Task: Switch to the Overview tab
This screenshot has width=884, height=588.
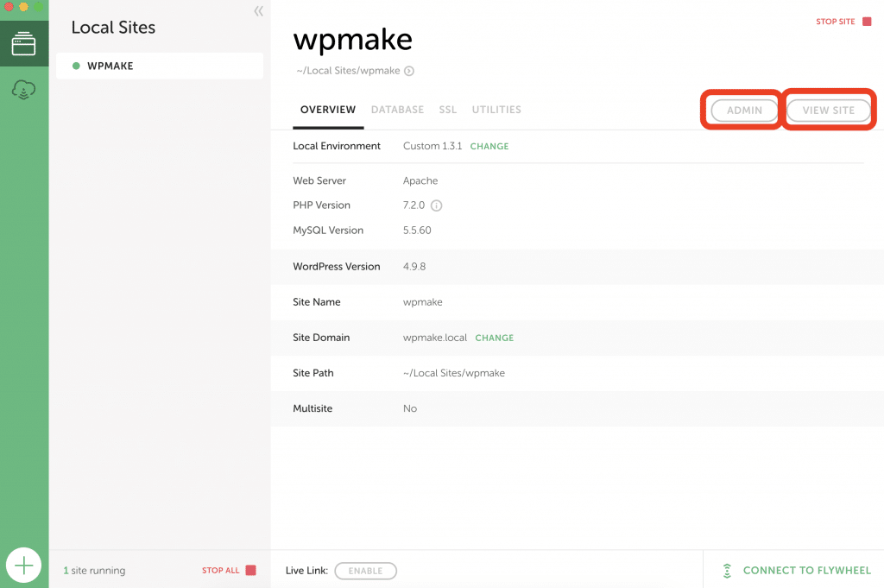Action: (328, 110)
